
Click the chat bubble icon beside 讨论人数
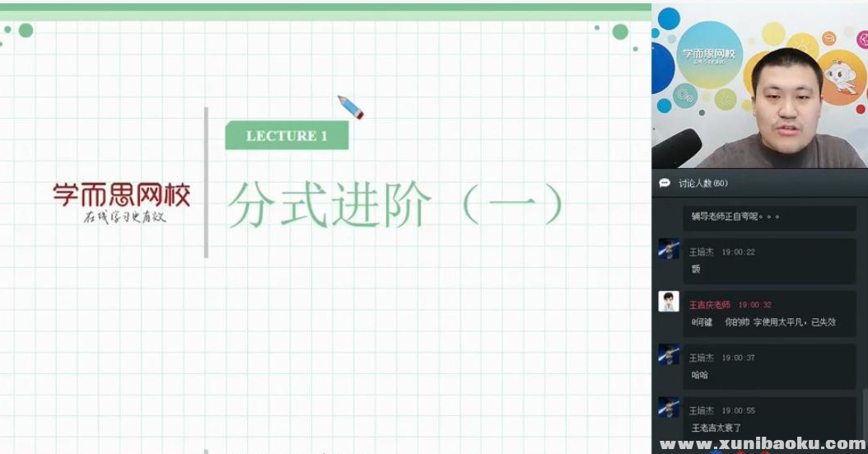[x=665, y=183]
